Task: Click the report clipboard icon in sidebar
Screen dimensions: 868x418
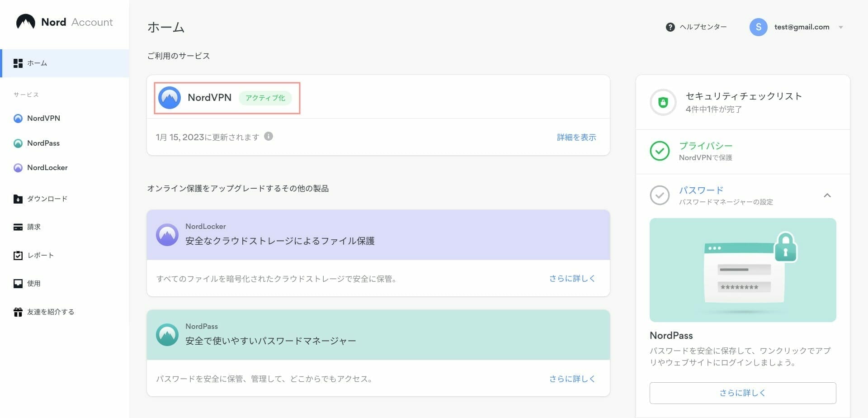Action: (18, 256)
